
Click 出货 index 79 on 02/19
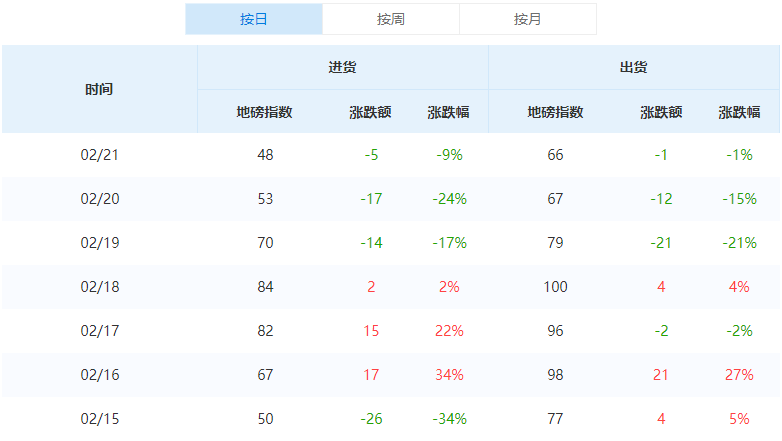(x=555, y=243)
